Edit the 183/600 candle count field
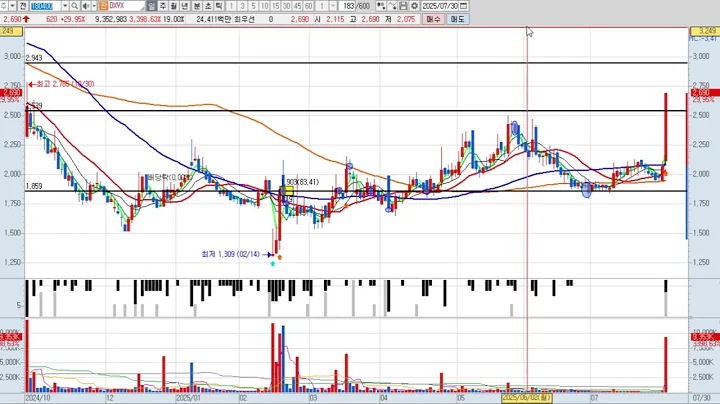Screen dimensions: 720x404 (x=356, y=6)
